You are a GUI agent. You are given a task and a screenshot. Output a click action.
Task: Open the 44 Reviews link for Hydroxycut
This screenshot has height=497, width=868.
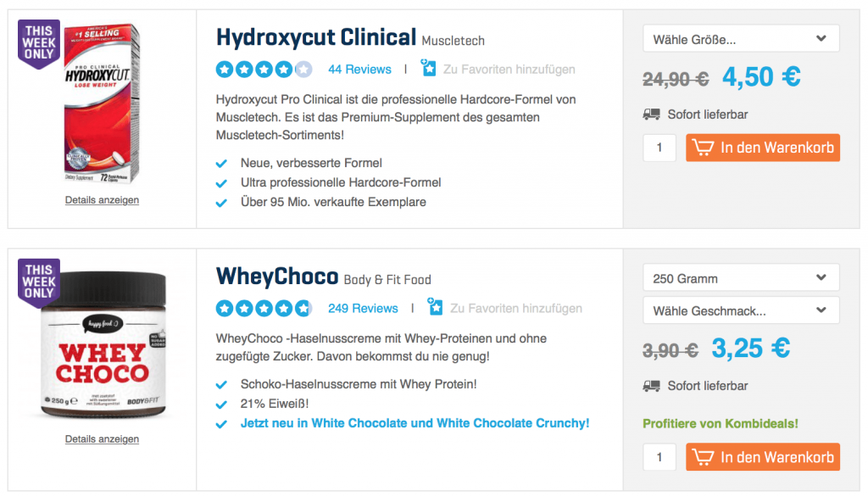(x=359, y=70)
